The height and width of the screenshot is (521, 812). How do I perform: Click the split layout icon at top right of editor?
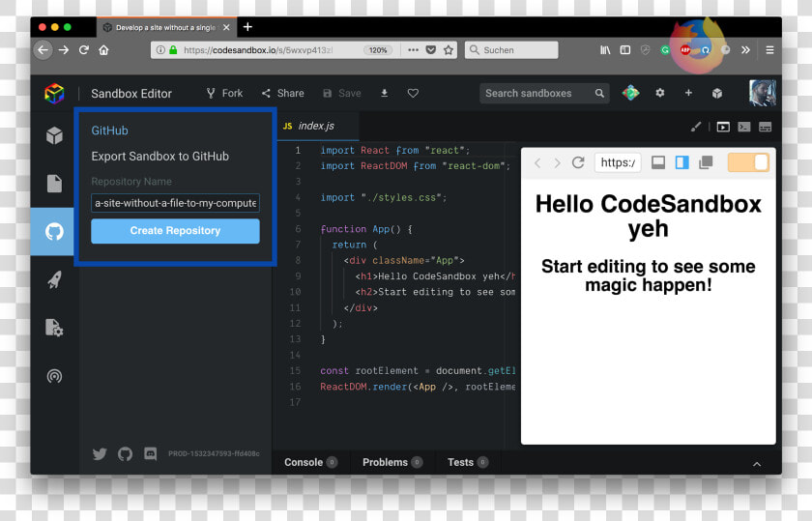pos(765,127)
